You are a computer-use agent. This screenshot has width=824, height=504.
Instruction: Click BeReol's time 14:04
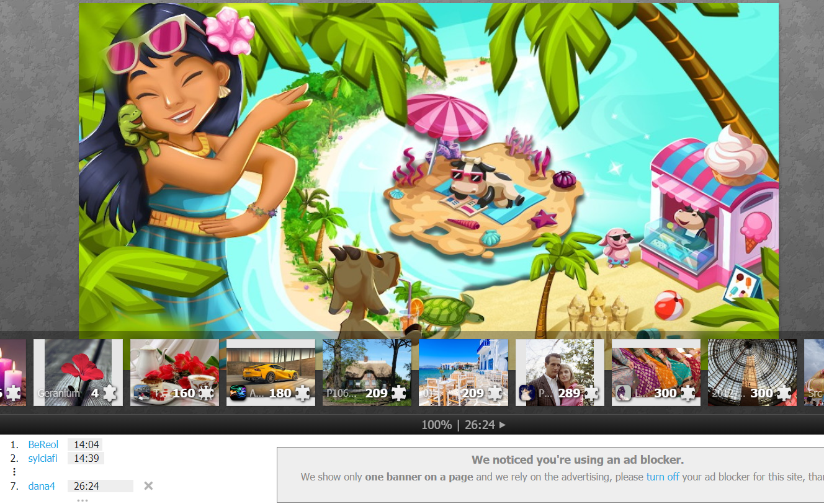click(x=86, y=444)
